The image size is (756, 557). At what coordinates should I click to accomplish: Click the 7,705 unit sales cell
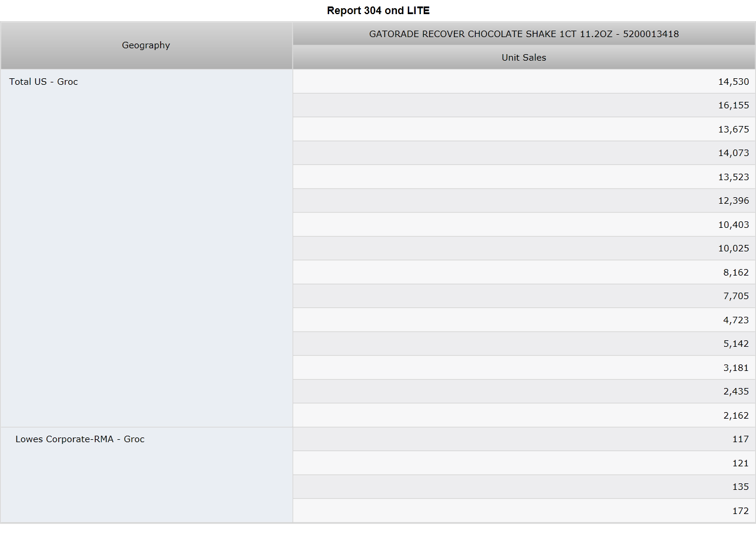(x=524, y=296)
